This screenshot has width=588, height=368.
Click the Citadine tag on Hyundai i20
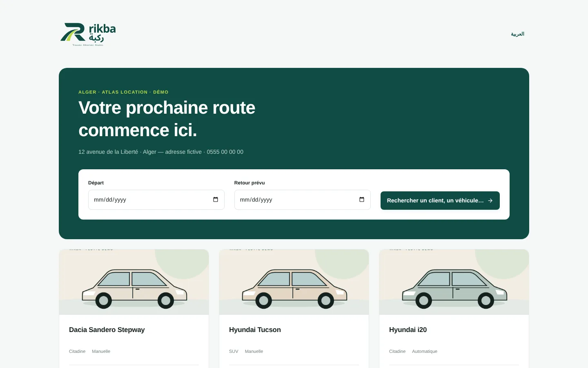[397, 351]
